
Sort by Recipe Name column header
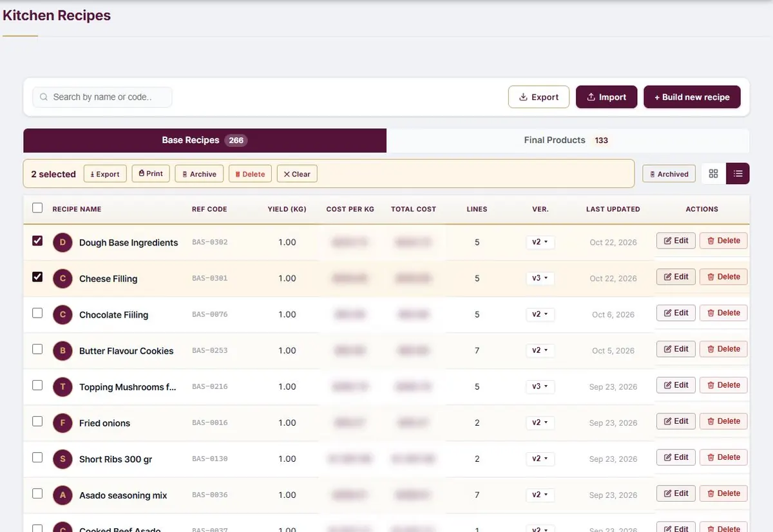(x=77, y=209)
